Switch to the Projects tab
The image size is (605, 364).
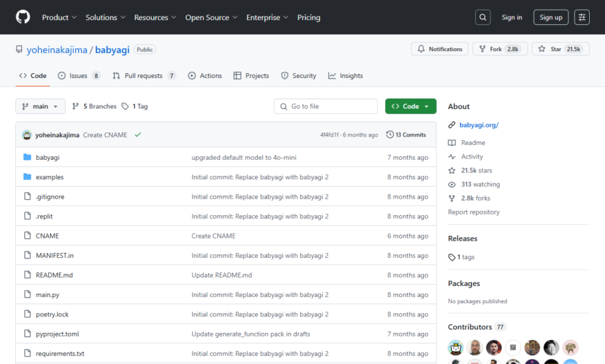(x=251, y=76)
